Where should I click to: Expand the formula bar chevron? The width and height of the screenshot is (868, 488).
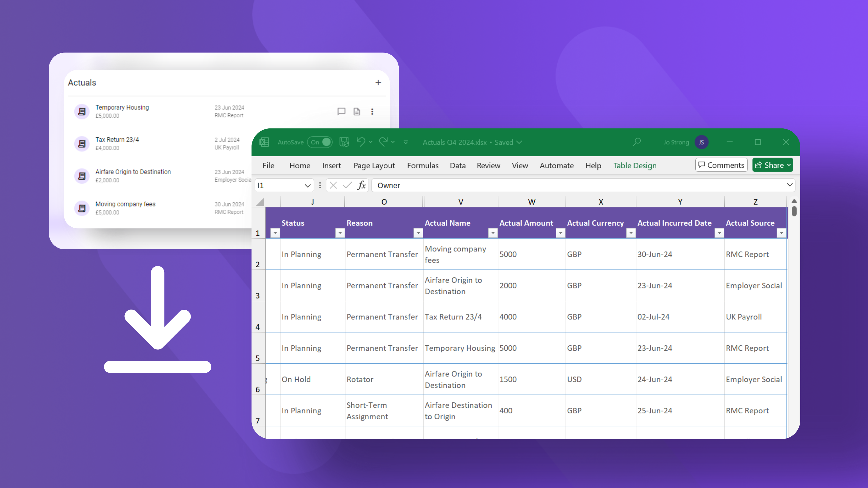point(790,185)
